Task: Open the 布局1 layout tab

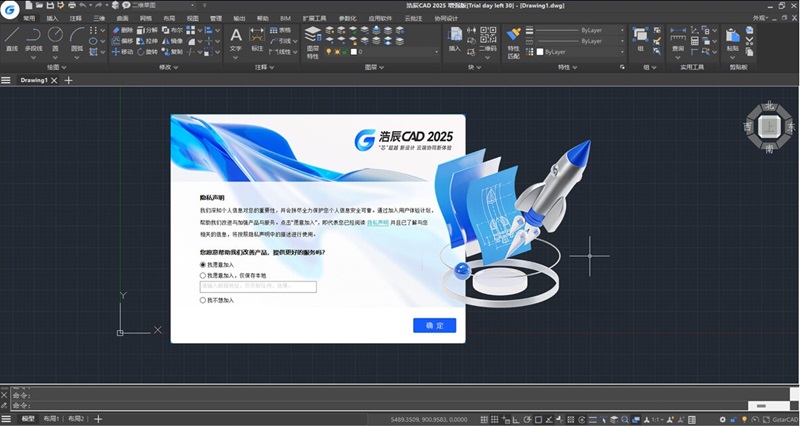Action: click(50, 419)
